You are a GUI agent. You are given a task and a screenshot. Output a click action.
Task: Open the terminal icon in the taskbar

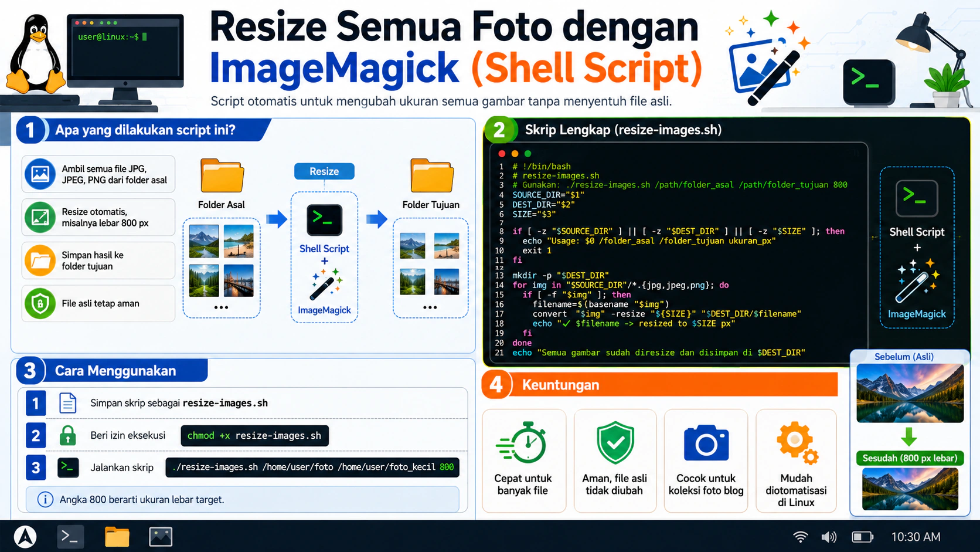point(70,536)
